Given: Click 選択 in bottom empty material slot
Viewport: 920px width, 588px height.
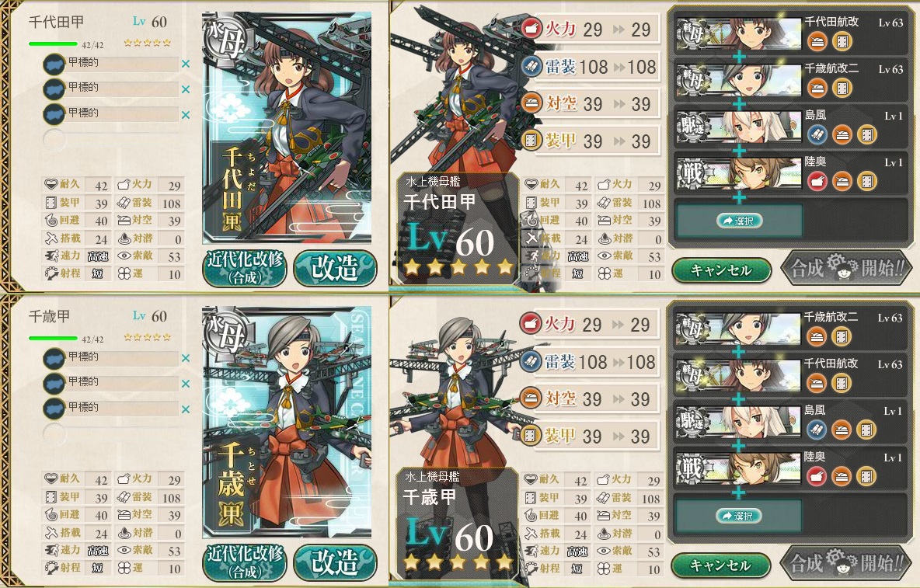Looking at the screenshot, I should coord(739,516).
